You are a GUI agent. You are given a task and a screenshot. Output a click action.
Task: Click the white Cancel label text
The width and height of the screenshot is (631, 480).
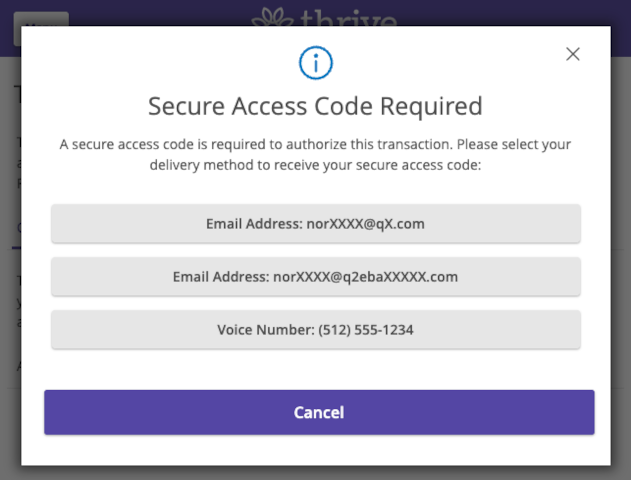pos(319,412)
